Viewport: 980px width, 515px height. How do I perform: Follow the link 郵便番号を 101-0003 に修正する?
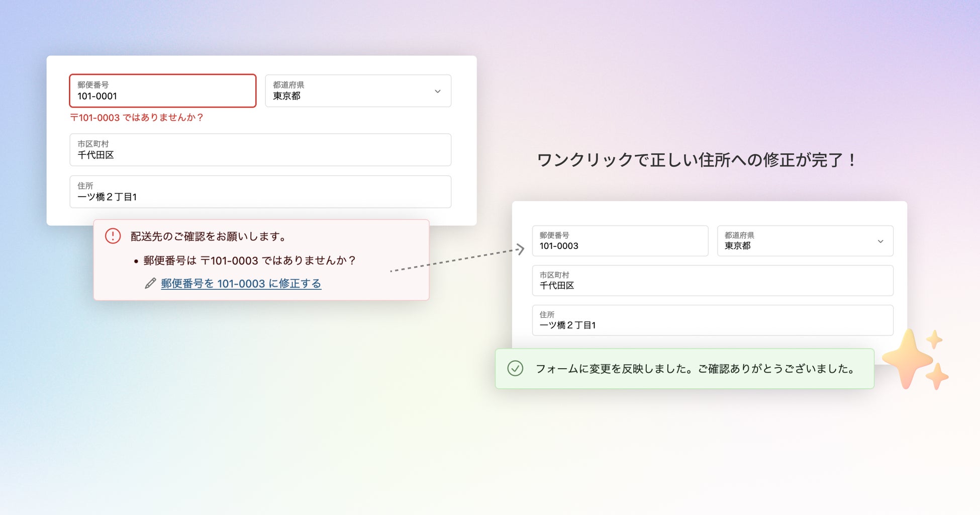(x=241, y=284)
